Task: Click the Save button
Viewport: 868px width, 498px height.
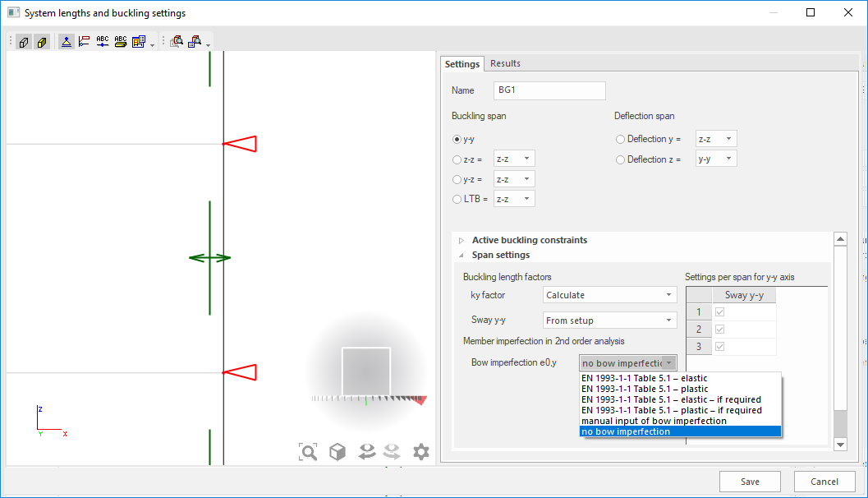Action: 749,482
